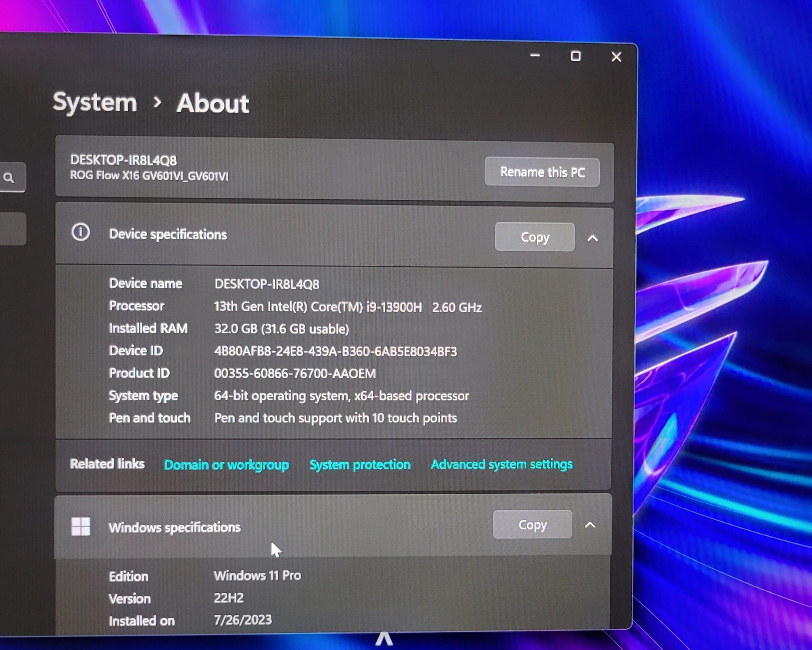
Task: Click the Windows specifications header label
Action: (175, 527)
